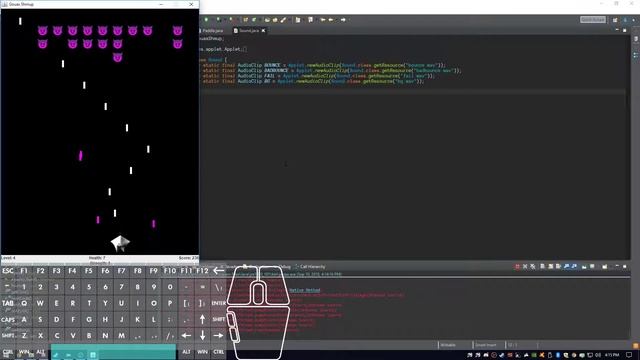Click the New Java Package toolbar icon
Viewport: 640px width, 360px height.
coord(245,20)
